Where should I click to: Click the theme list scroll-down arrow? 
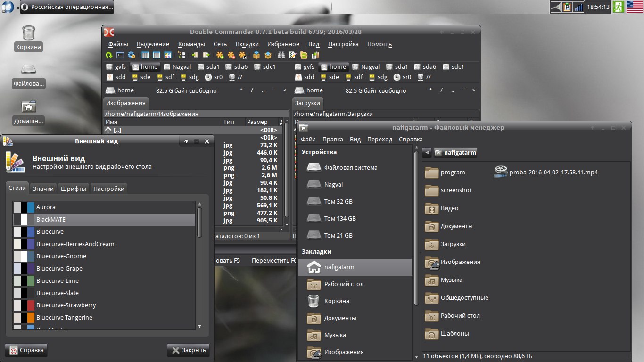click(x=199, y=326)
